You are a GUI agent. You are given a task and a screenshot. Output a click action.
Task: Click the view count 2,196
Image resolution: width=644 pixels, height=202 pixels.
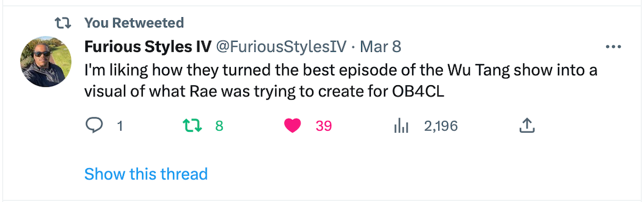(x=441, y=126)
